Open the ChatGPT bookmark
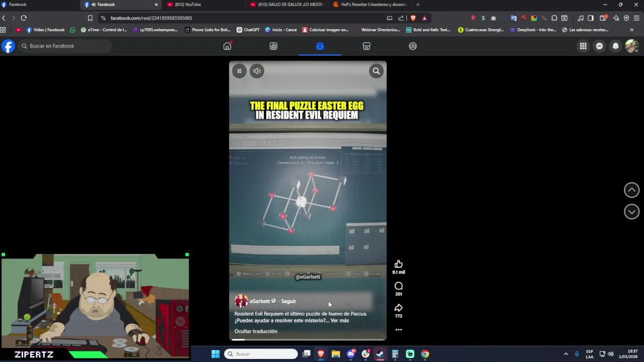The height and width of the screenshot is (362, 644). [248, 30]
